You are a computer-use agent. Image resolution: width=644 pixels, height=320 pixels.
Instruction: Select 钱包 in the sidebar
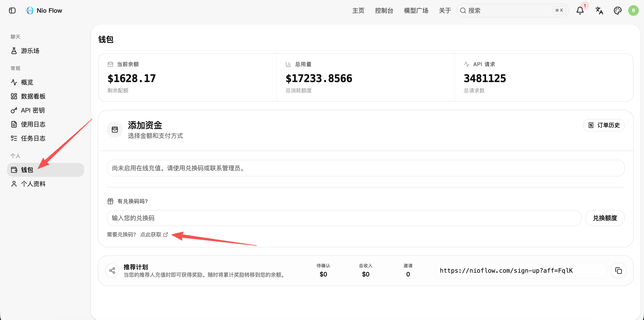coord(46,170)
